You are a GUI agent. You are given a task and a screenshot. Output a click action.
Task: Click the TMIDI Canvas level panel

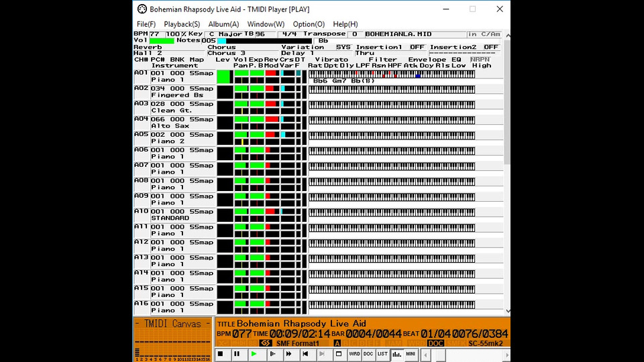click(x=172, y=340)
